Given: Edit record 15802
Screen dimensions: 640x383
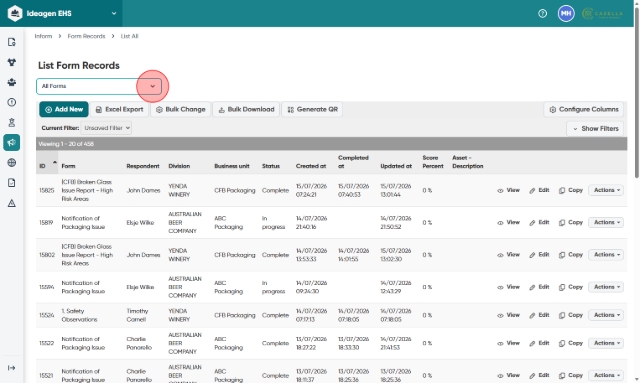Looking at the screenshot, I should tap(539, 255).
